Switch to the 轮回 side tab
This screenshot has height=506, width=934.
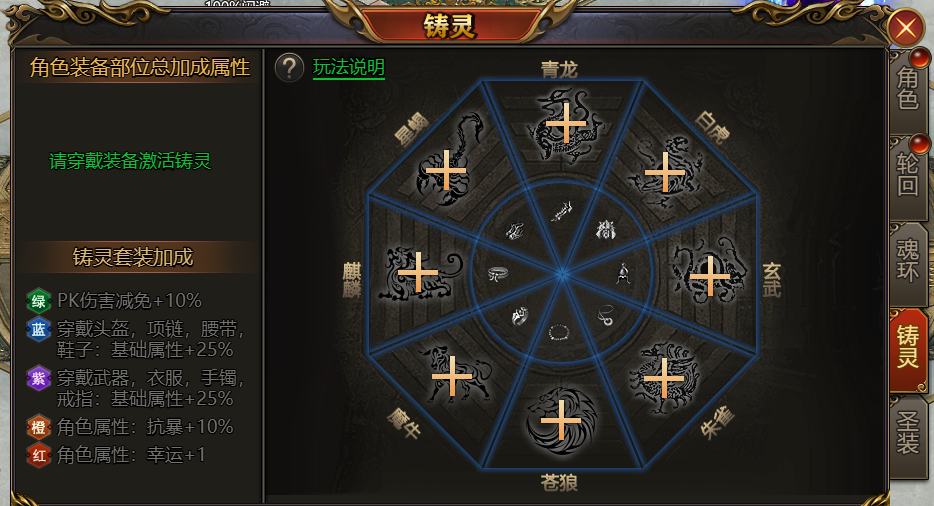(908, 174)
